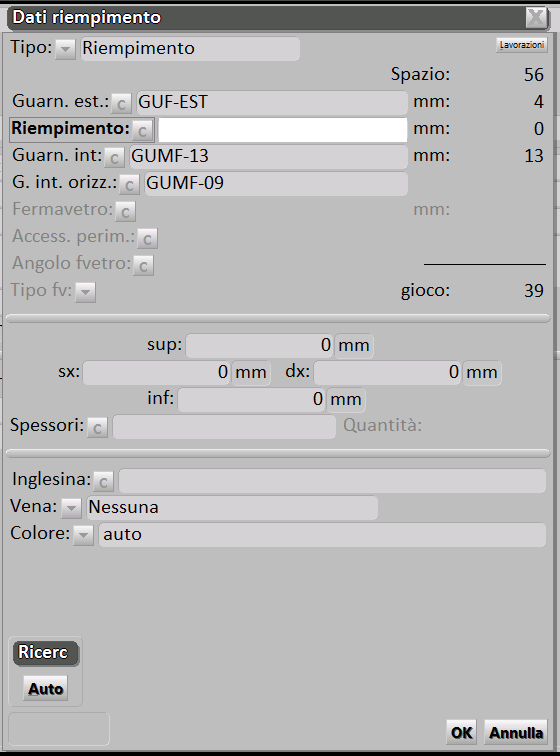Click into the sup mm value field
The height and width of the screenshot is (756, 560).
[x=260, y=345]
